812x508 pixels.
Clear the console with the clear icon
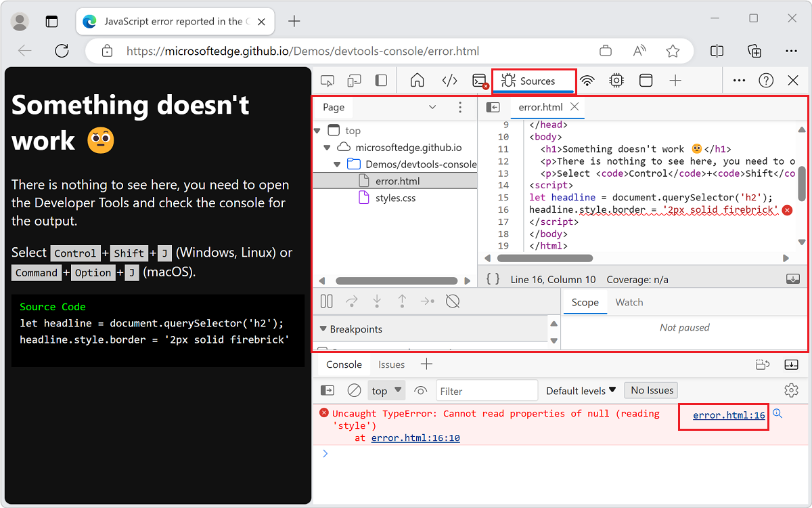click(353, 390)
